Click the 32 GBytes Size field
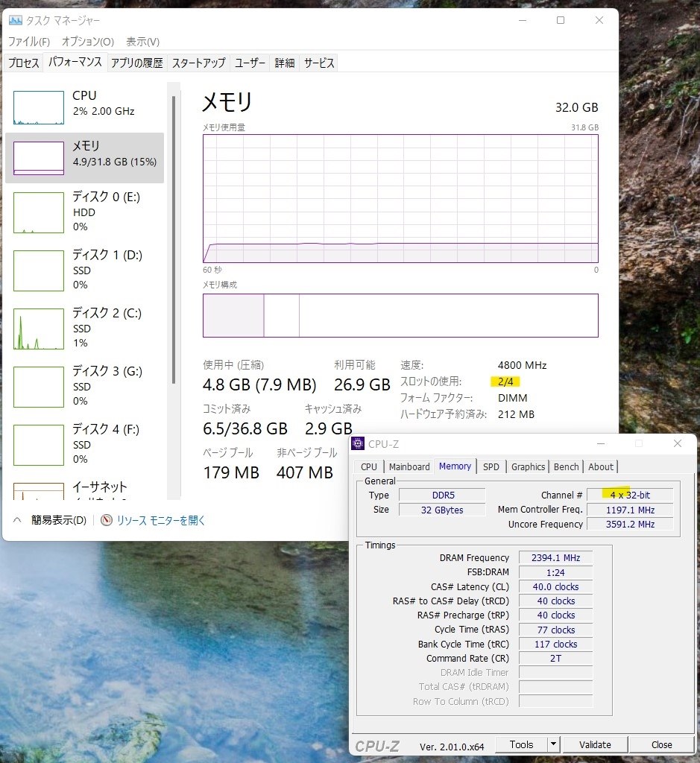The height and width of the screenshot is (763, 700). [442, 510]
